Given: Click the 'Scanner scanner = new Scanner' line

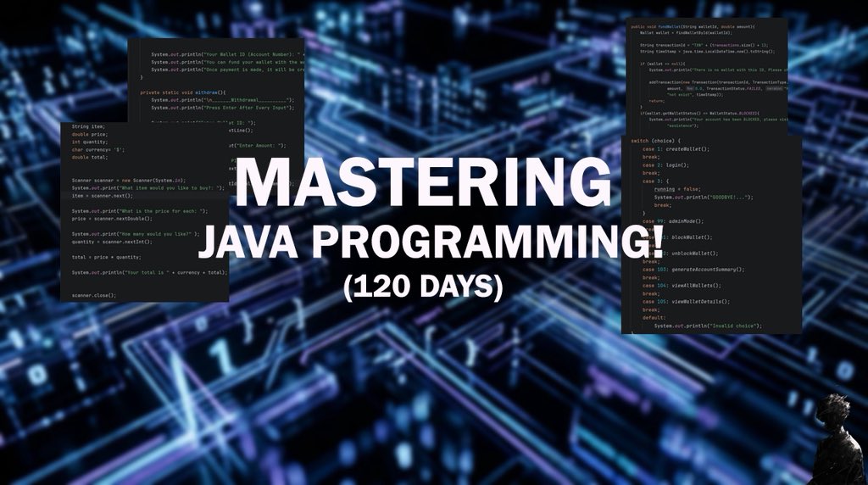Looking at the screenshot, I should click(x=129, y=181).
